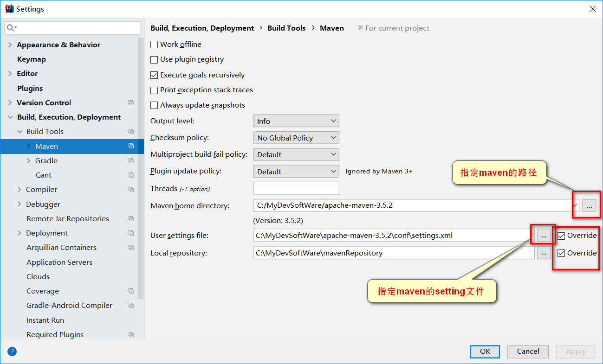The height and width of the screenshot is (364, 603).
Task: Click the OK button
Action: (x=485, y=351)
